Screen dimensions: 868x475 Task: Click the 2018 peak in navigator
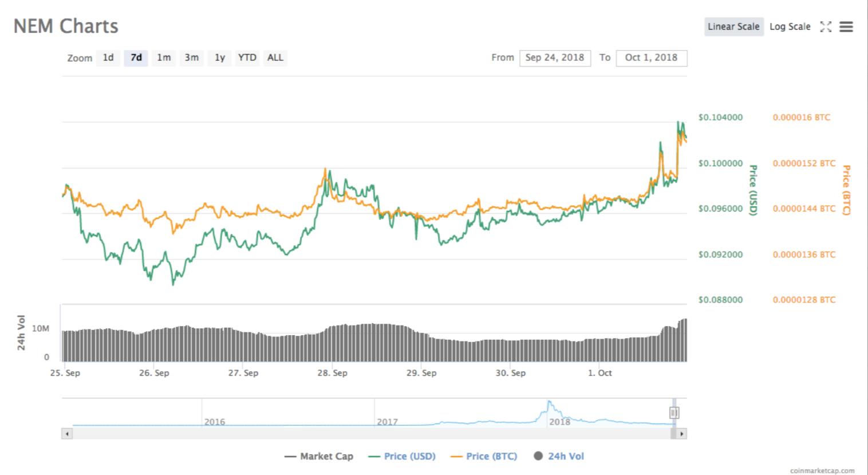click(549, 403)
